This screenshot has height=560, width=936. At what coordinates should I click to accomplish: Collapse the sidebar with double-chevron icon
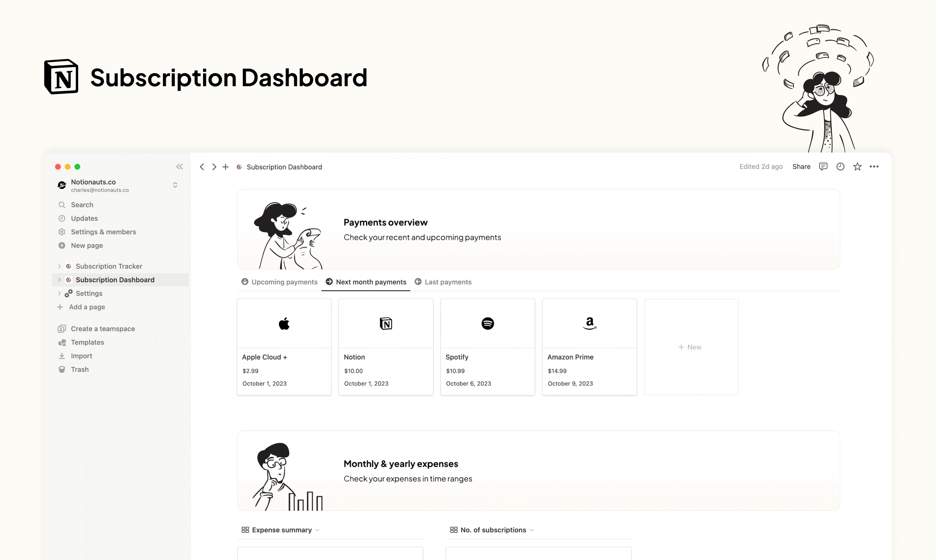(x=179, y=167)
